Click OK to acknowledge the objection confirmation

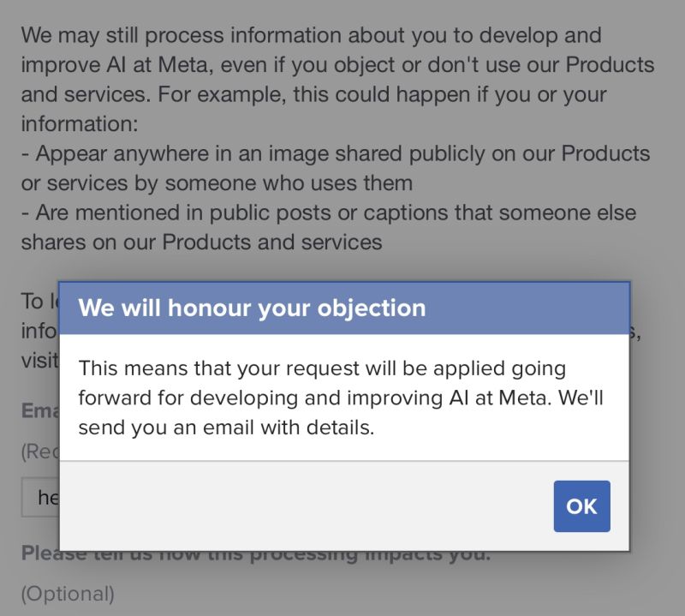(581, 506)
